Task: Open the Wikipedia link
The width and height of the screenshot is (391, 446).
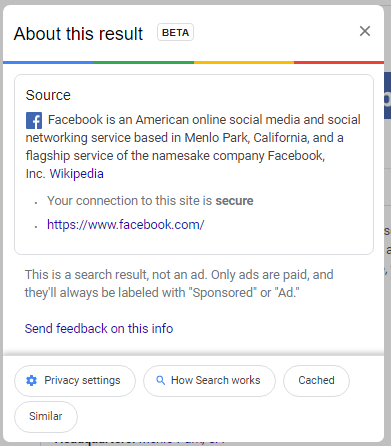Action: click(77, 174)
